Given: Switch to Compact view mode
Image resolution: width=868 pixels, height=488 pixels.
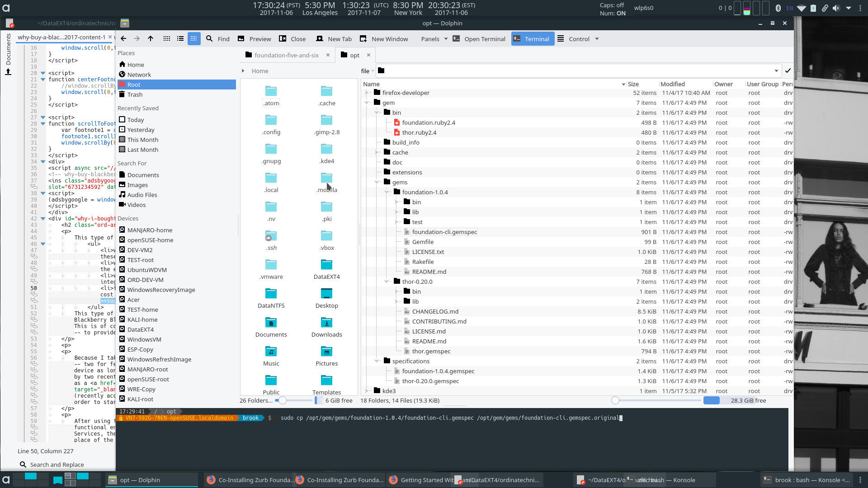Looking at the screenshot, I should click(180, 39).
